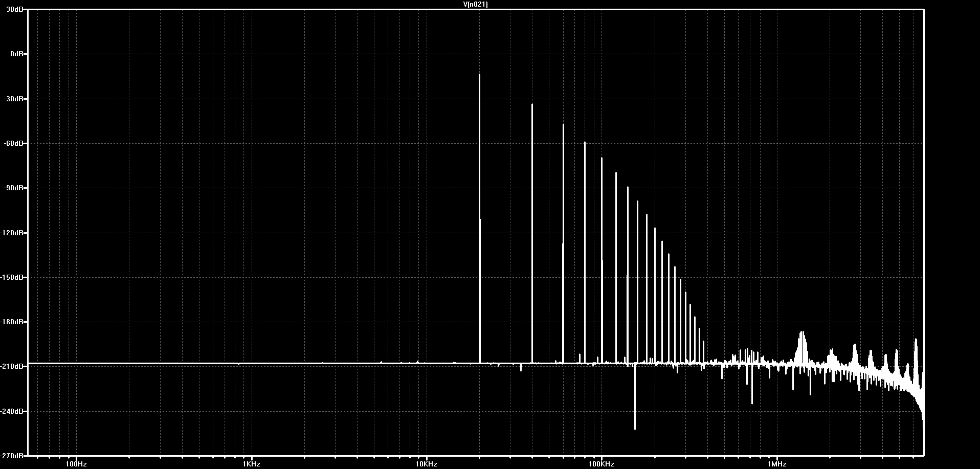Click the 1KHz frequency axis label

[251, 464]
